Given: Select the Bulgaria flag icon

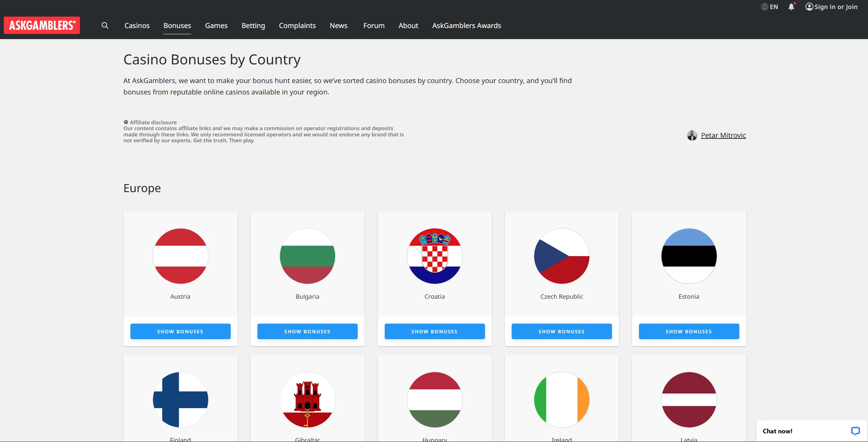Looking at the screenshot, I should [308, 256].
